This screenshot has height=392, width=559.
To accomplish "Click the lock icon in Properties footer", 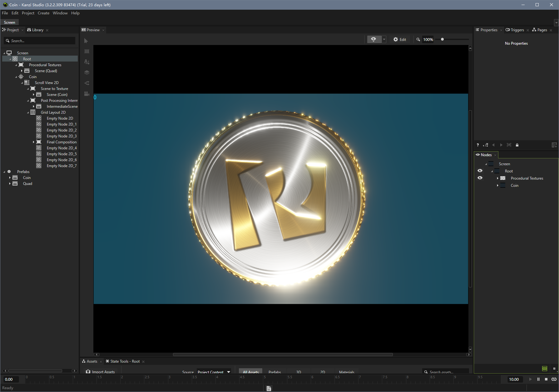I will click(x=517, y=145).
